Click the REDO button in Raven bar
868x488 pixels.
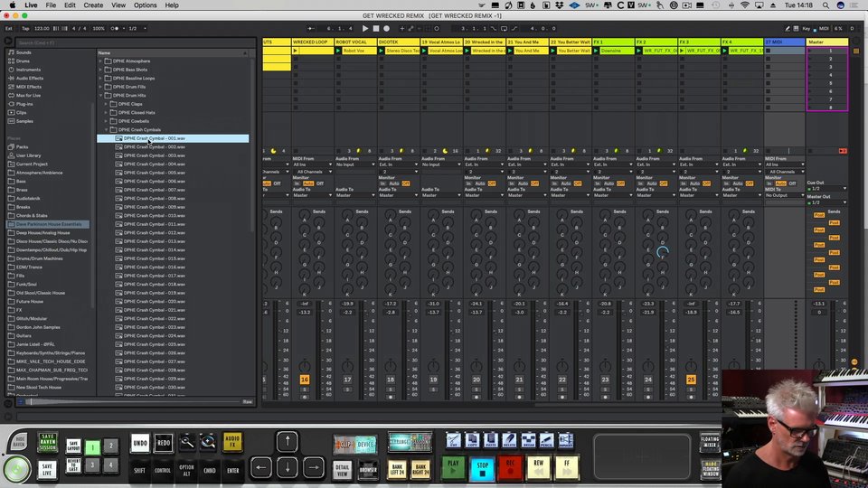[164, 443]
